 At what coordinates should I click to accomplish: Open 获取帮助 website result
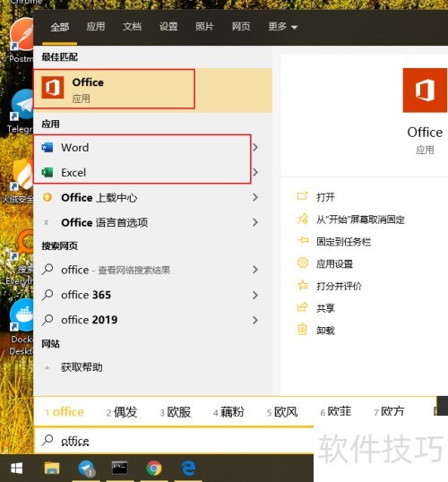point(82,367)
